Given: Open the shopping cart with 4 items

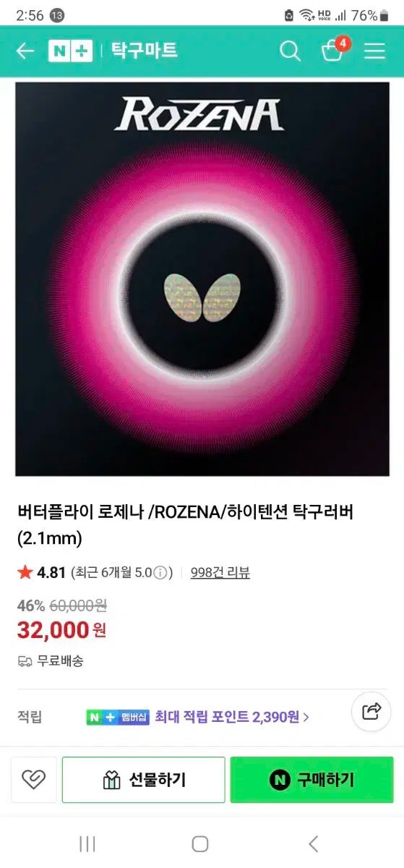Looking at the screenshot, I should click(x=334, y=49).
